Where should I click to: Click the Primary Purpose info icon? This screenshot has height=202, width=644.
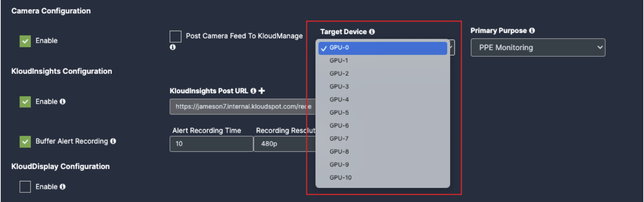point(532,31)
